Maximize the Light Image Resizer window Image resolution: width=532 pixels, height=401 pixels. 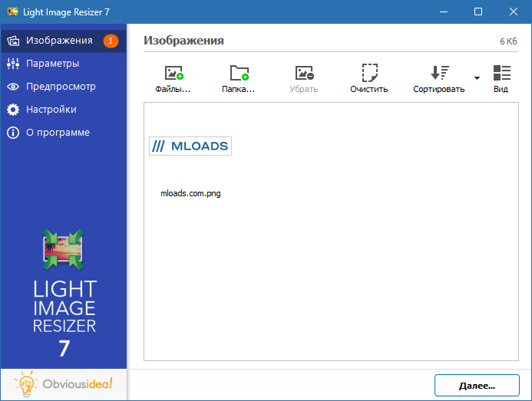tap(478, 12)
